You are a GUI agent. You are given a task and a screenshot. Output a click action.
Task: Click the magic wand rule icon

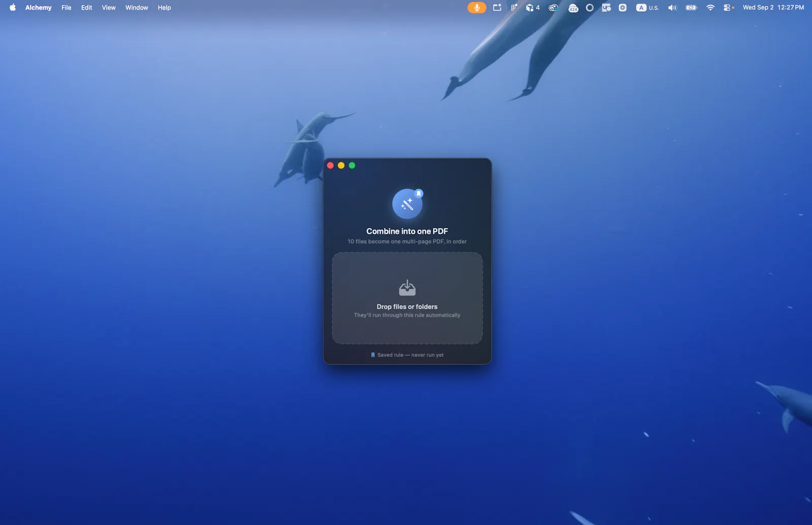click(407, 204)
